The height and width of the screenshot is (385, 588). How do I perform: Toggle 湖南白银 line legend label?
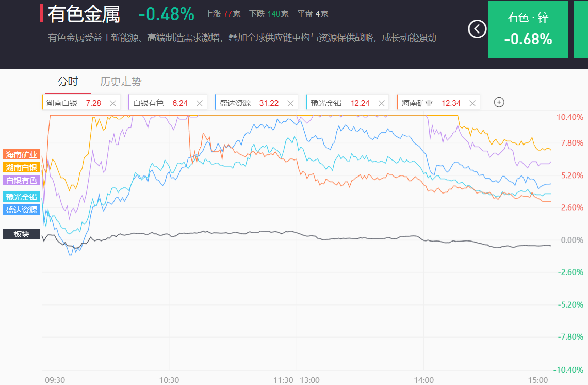[22, 167]
